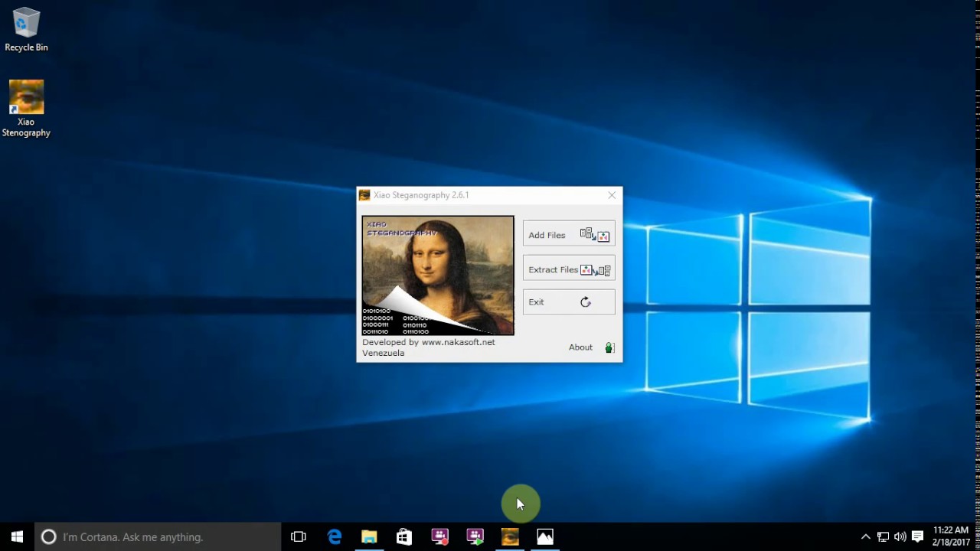Click the Xiao Steganography taskbar icon
The height and width of the screenshot is (551, 980).
coord(510,536)
